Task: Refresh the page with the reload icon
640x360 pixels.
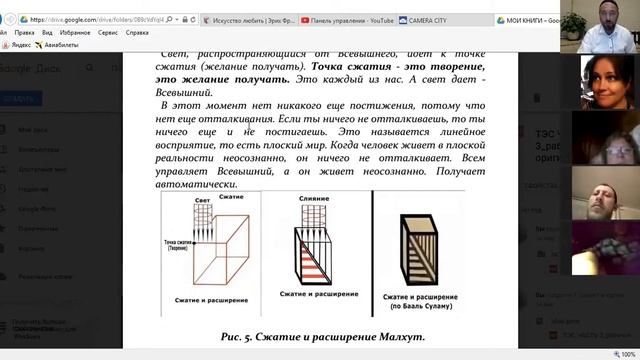Action: click(x=193, y=20)
